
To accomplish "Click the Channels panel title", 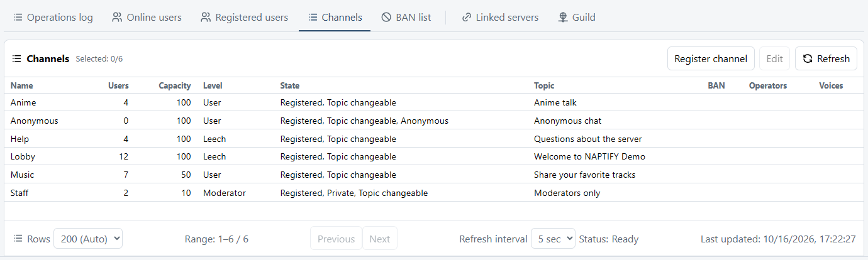I will (x=48, y=58).
